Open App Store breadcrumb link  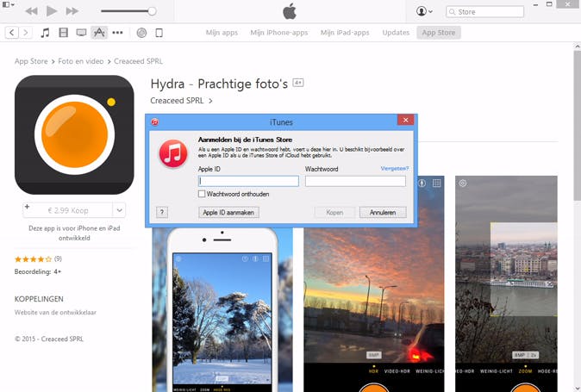tap(31, 61)
